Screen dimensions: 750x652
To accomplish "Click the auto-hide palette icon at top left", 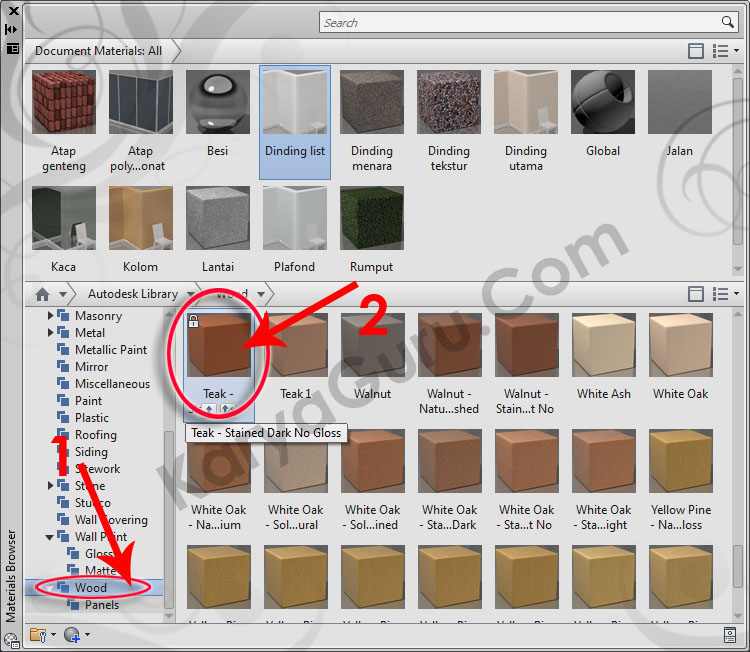I will [12, 30].
